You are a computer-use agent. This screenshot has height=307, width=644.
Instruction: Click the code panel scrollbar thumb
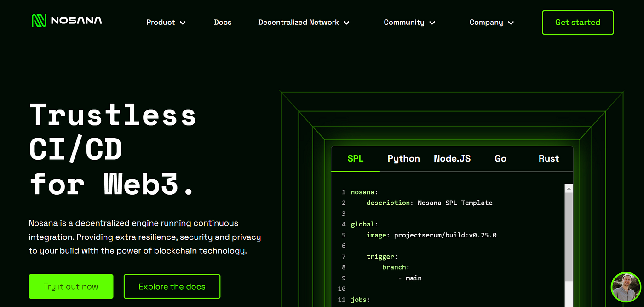[569, 237]
